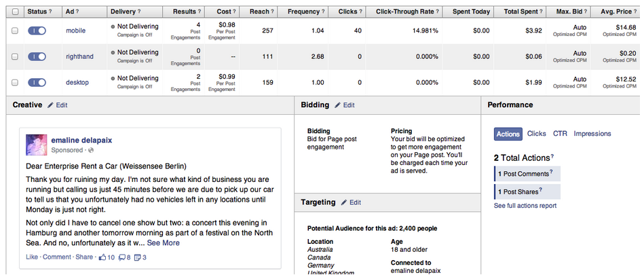The height and width of the screenshot is (275, 644).
Task: Click the help question mark beside Reach header
Action: click(x=272, y=12)
